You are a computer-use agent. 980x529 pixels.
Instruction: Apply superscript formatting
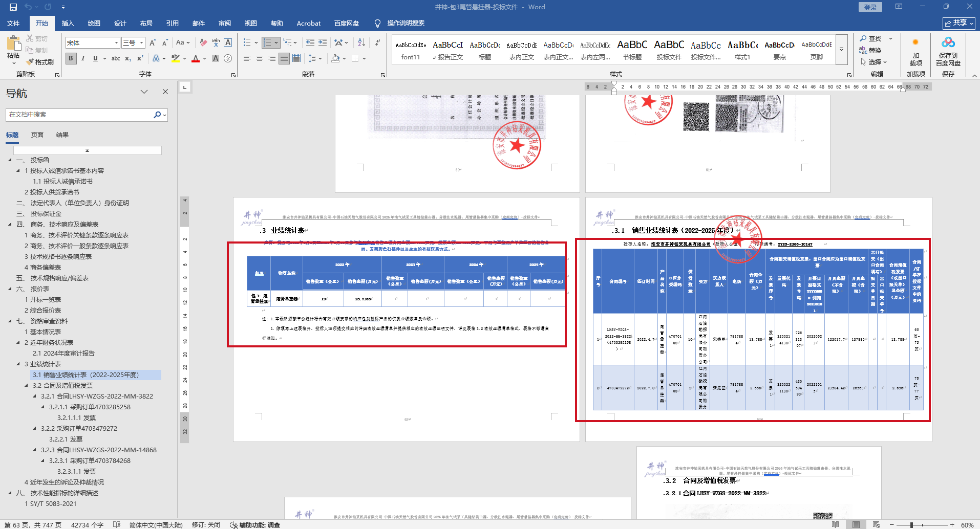click(140, 58)
